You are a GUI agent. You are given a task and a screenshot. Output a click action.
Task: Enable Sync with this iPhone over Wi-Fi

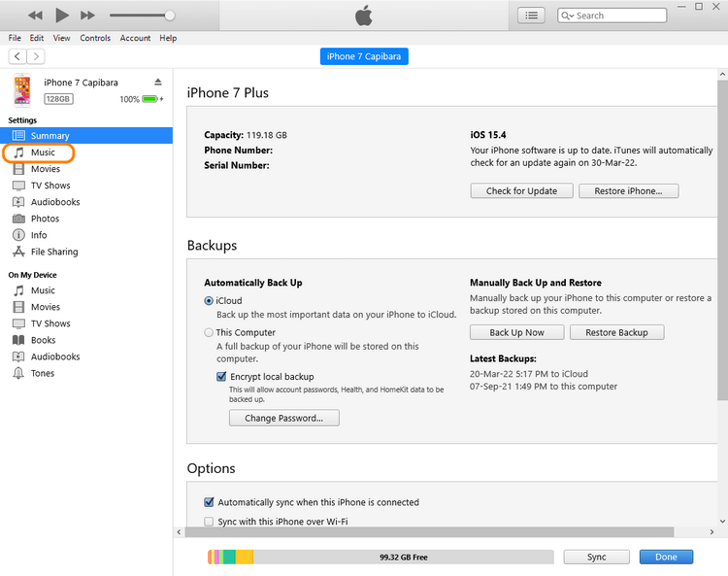click(x=209, y=522)
